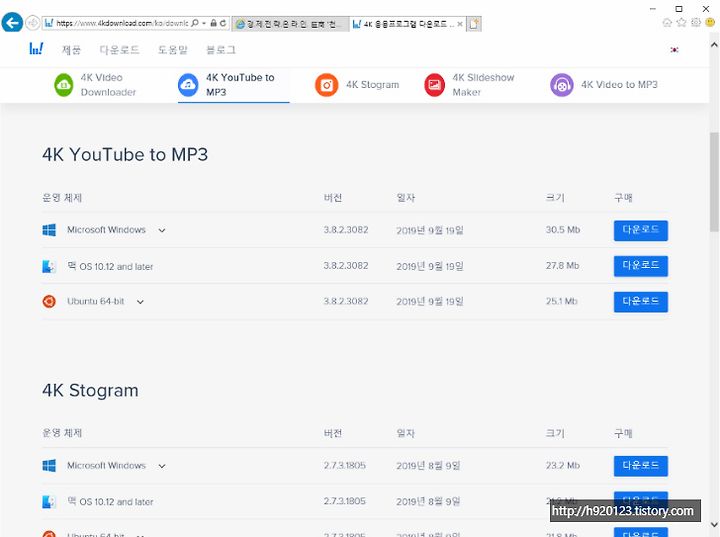Click Ubuntu logo in YouTube to MP3 table
Screen dimensions: 720x537
tap(49, 301)
